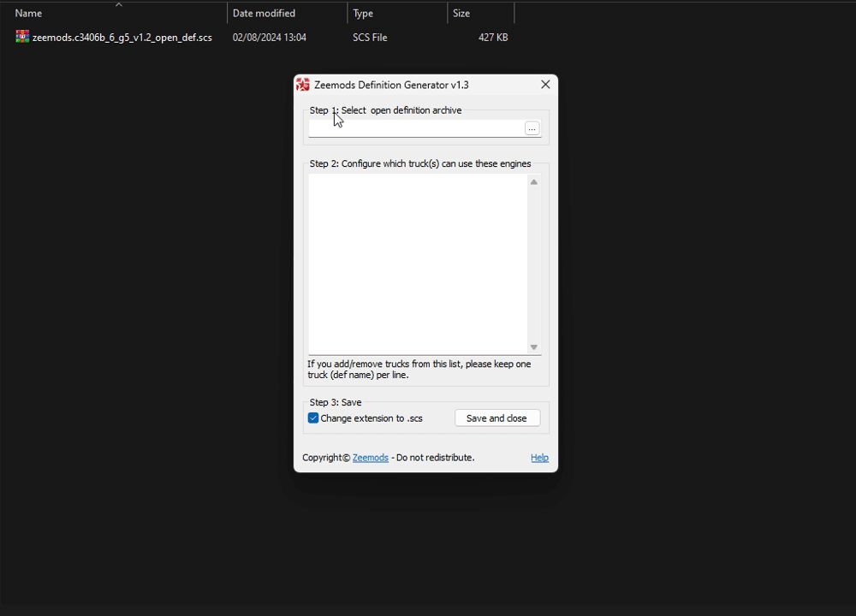The width and height of the screenshot is (856, 616).
Task: Click the scroll down arrow in truck list
Action: point(534,347)
